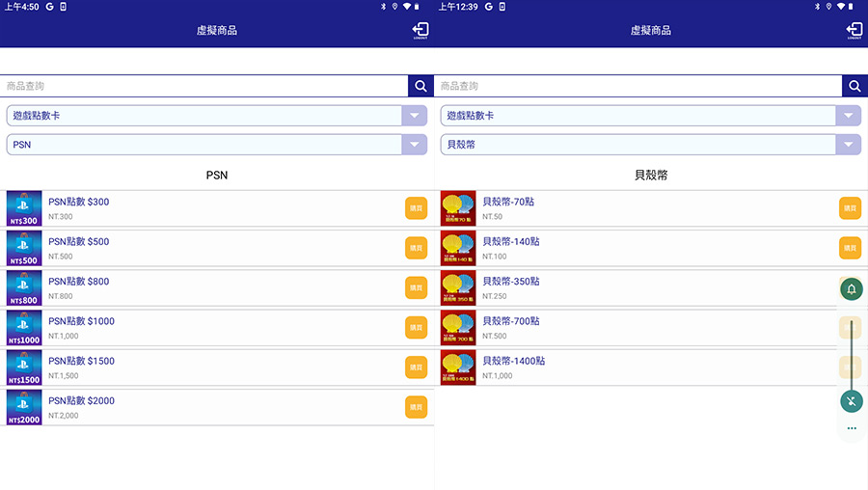868x490 pixels.
Task: Select PSN NT$500 card thumbnail
Action: [x=24, y=248]
